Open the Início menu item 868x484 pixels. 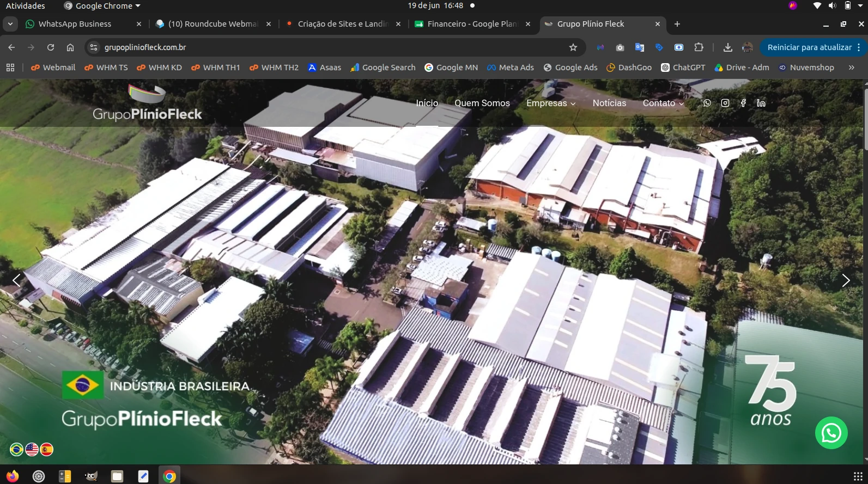427,103
